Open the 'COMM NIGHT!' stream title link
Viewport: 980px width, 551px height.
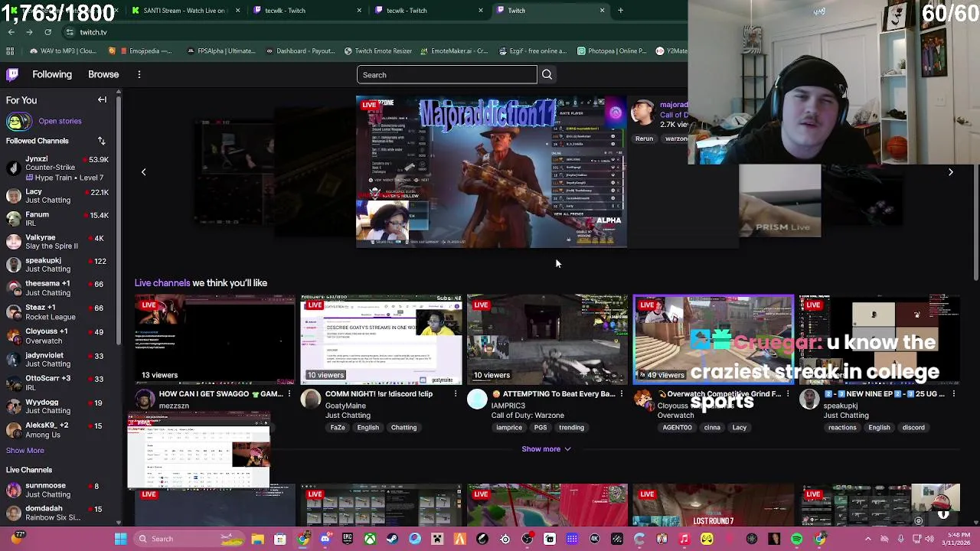click(x=379, y=394)
